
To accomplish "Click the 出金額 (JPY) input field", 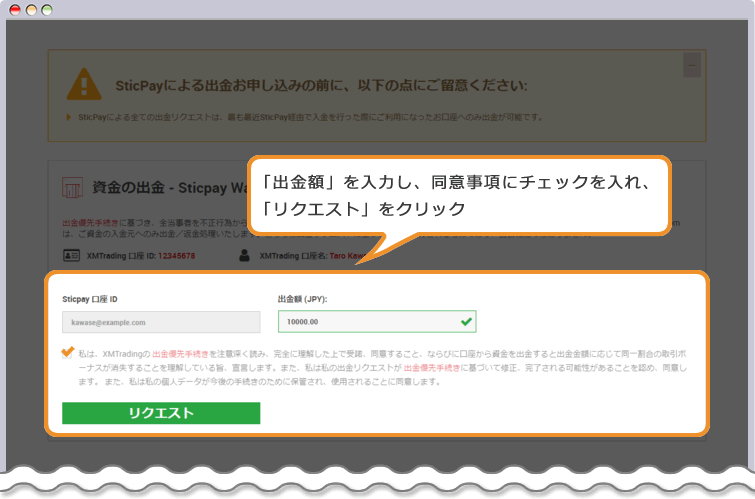I will (377, 321).
